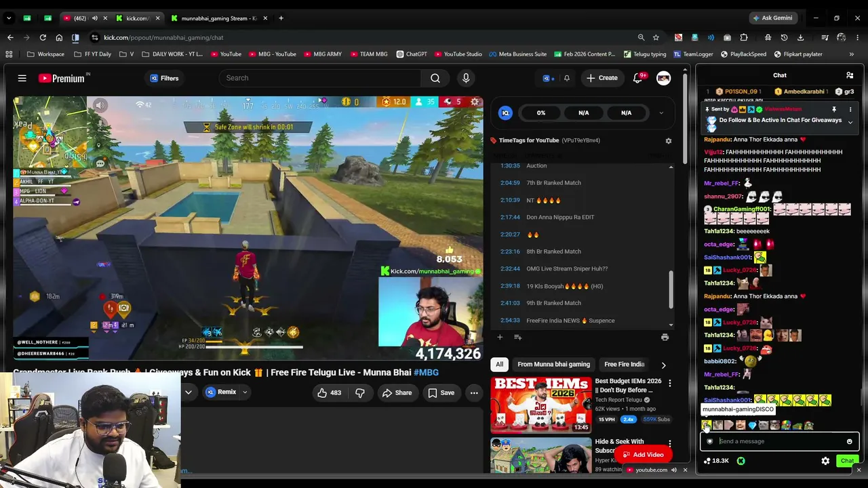This screenshot has width=868, height=488.
Task: Open options for the pinned chat message
Action: [850, 109]
